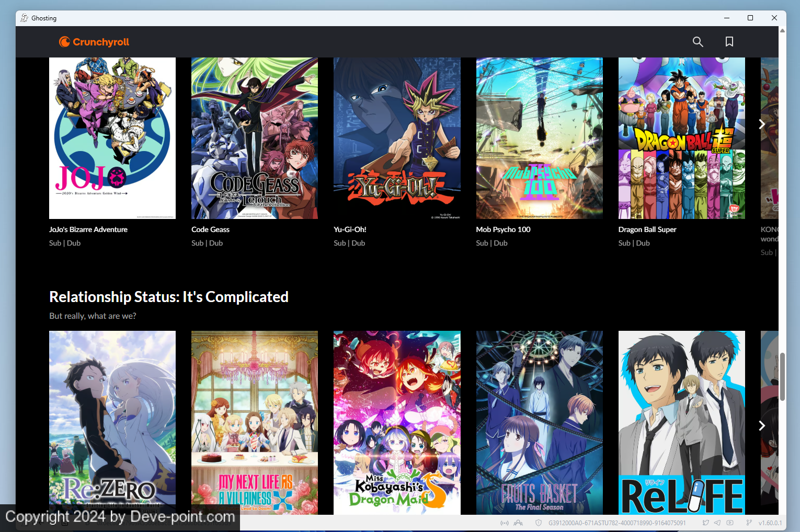Image resolution: width=800 pixels, height=532 pixels.
Task: Select the Fruits Basket poster
Action: pyautogui.click(x=539, y=422)
